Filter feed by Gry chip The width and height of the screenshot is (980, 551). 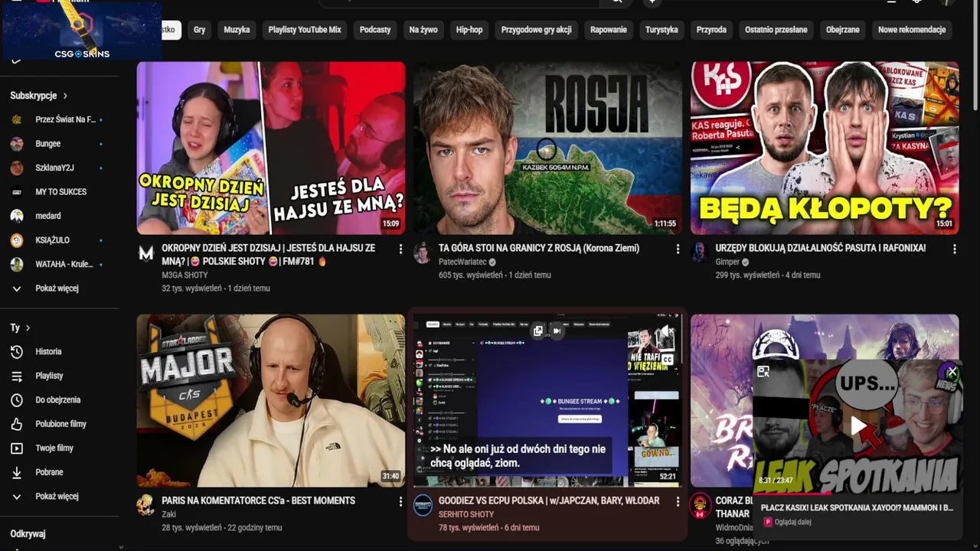(200, 30)
